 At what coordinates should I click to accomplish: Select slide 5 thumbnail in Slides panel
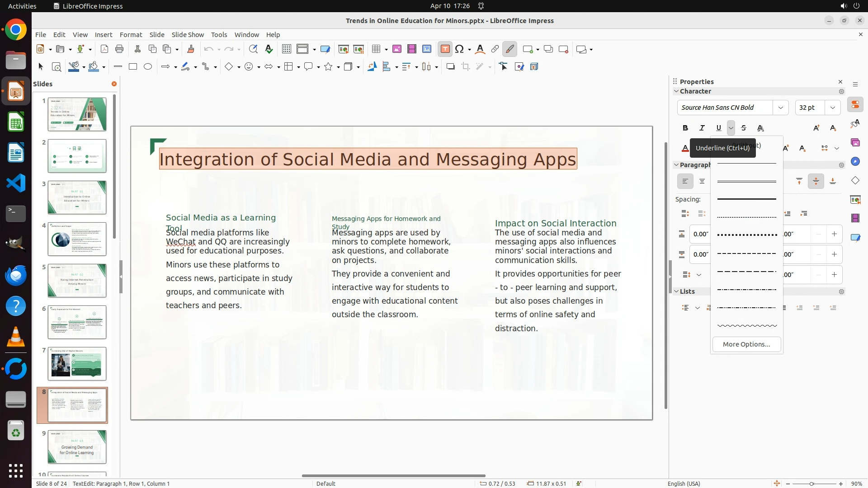coord(77,281)
